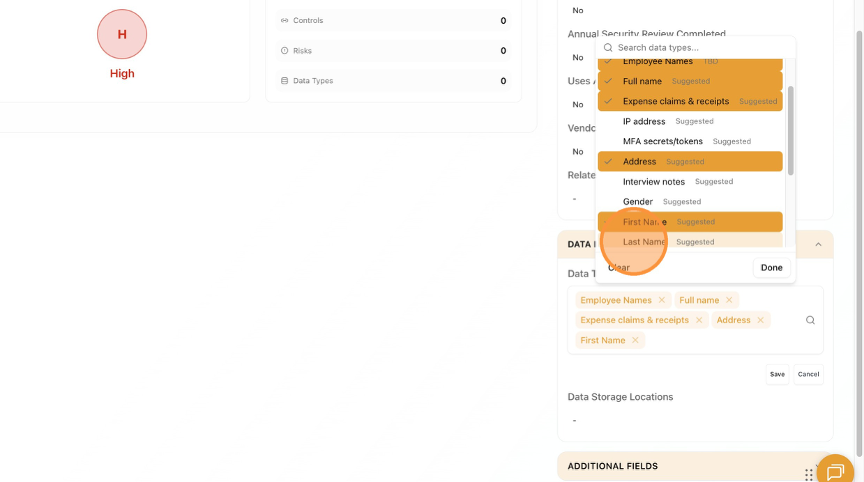Save the data types selection
Viewport: 864px width, 482px height.
pos(777,374)
